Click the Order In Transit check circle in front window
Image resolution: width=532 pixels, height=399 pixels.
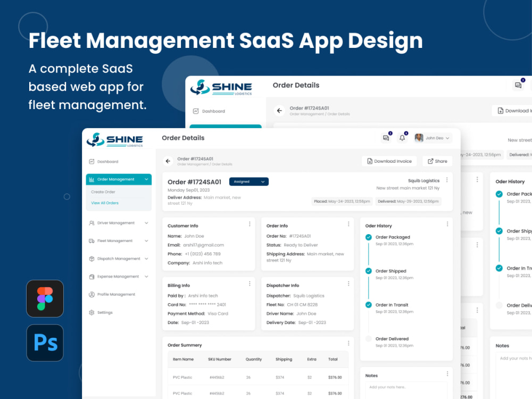click(x=369, y=305)
